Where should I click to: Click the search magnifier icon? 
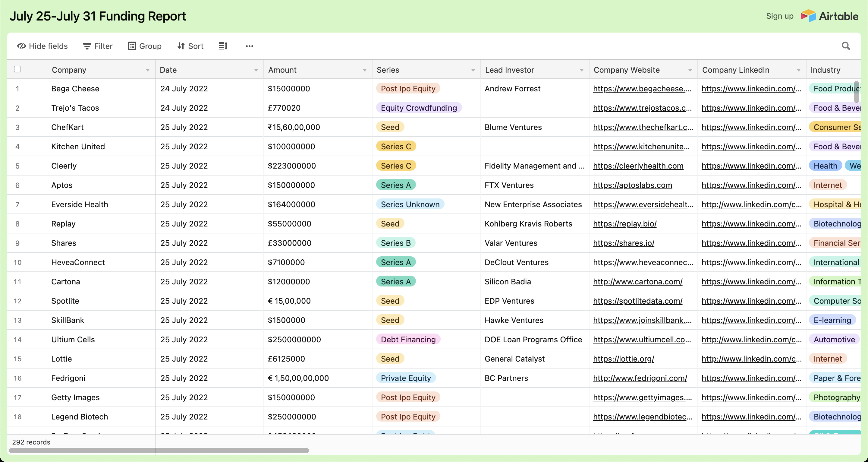click(x=846, y=46)
